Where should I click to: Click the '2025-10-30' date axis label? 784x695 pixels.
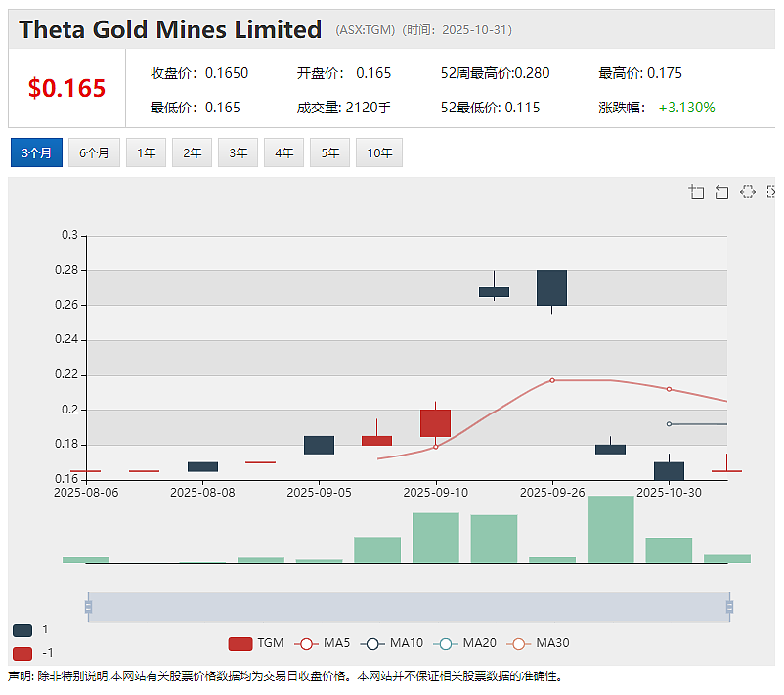[669, 493]
